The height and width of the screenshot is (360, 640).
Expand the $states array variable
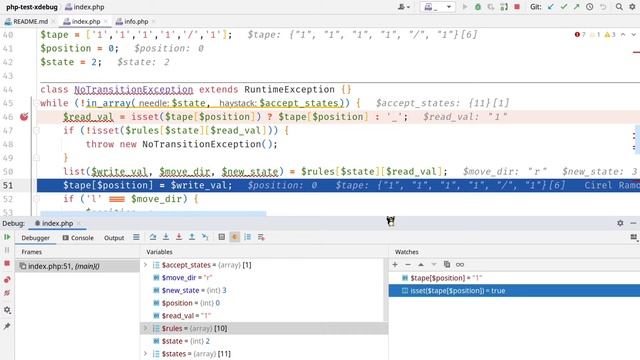(145, 353)
